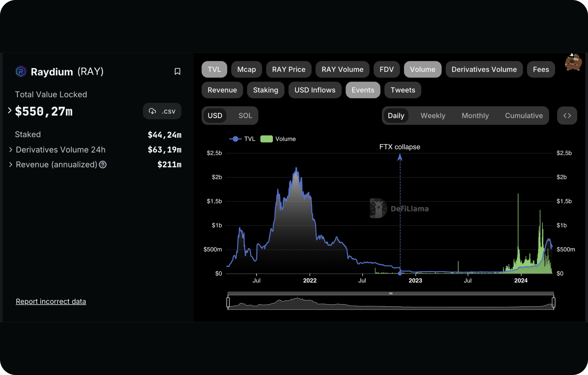This screenshot has height=375, width=588.
Task: Click the bear mascot avatar
Action: click(x=573, y=62)
